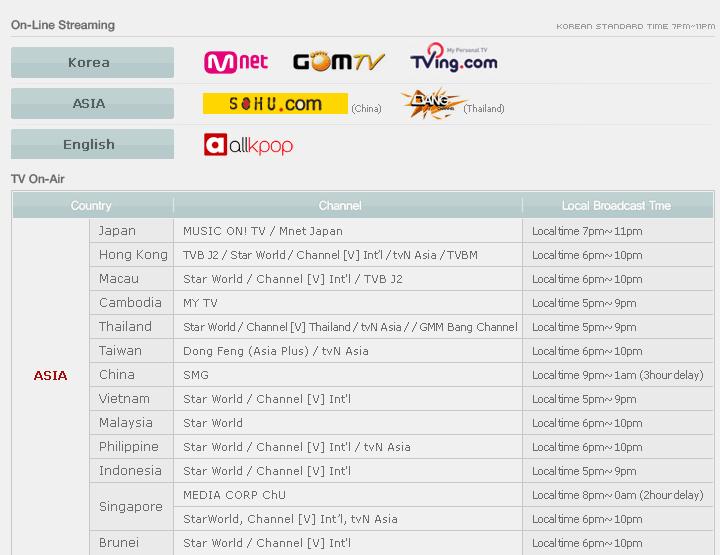Viewport: 720px width, 555px height.
Task: Open the SOHU.com China stream banner
Action: 275,104
